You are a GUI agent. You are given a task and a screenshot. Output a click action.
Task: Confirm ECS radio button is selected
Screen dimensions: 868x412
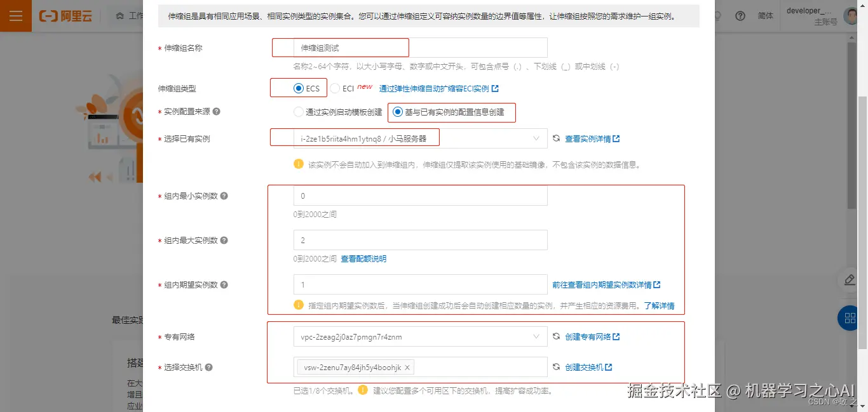298,88
